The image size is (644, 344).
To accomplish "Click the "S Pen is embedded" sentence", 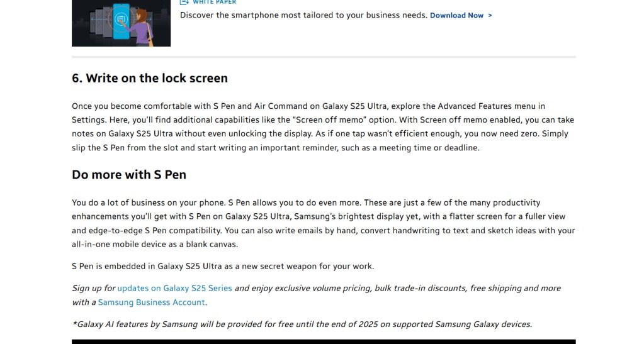I will (x=223, y=266).
